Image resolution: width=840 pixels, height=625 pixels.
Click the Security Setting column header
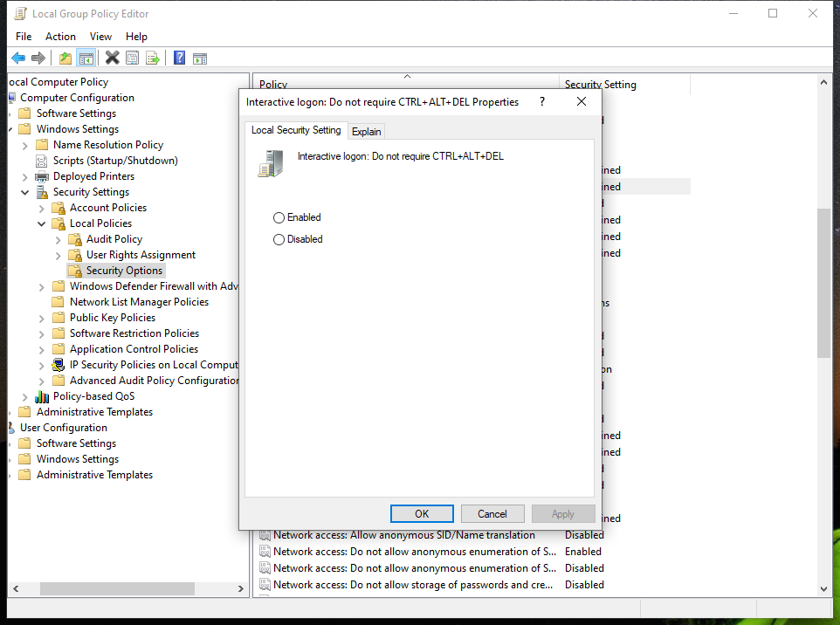624,84
